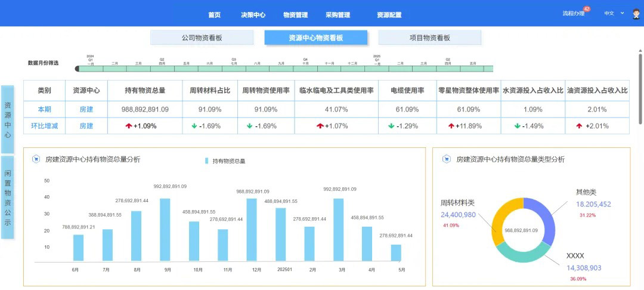Viewport: 644px width, 290px height.
Task: Click the 周转材料占比 column header
Action: [210, 90]
